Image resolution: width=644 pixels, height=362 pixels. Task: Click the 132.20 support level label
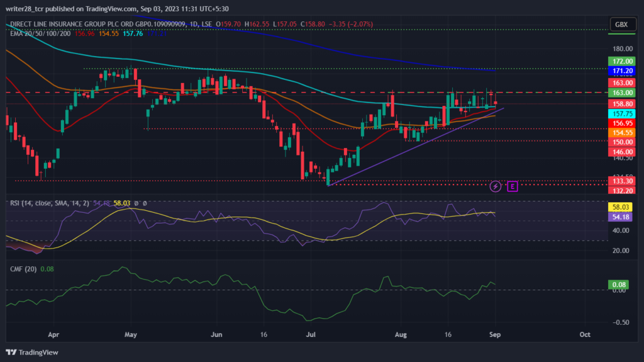click(x=622, y=191)
